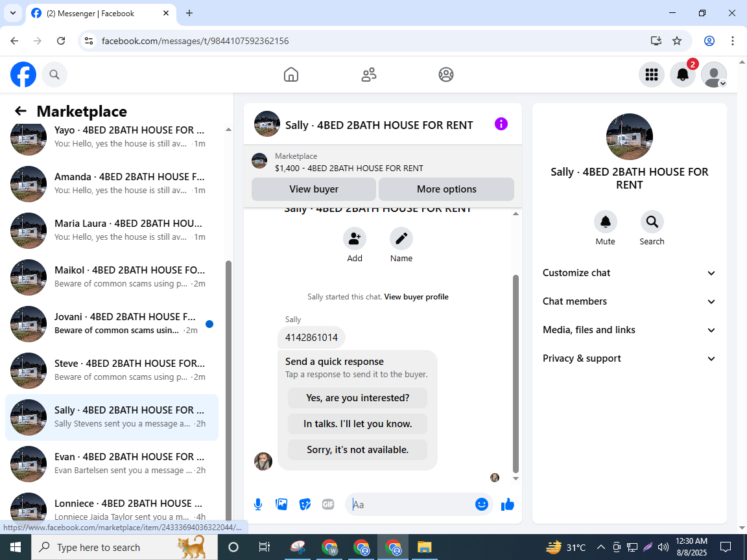
Task: Select the Messenger | Facebook tab
Action: tap(102, 14)
